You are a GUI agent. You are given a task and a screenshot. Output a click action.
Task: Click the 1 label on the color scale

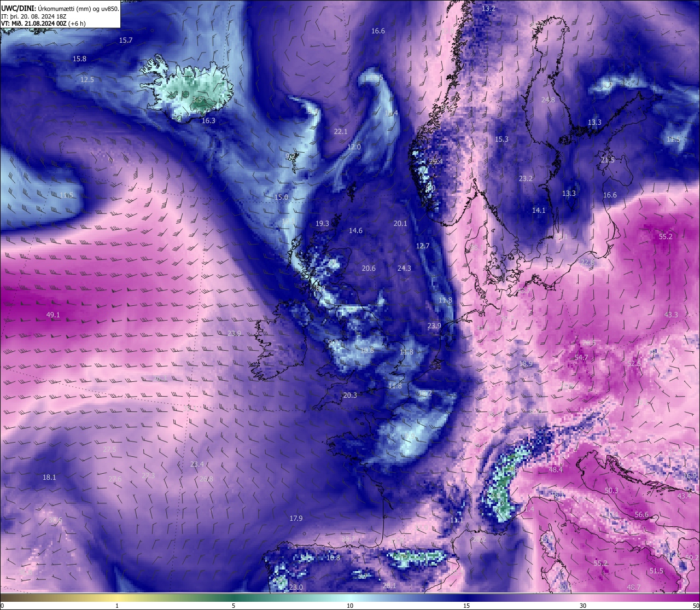click(117, 606)
